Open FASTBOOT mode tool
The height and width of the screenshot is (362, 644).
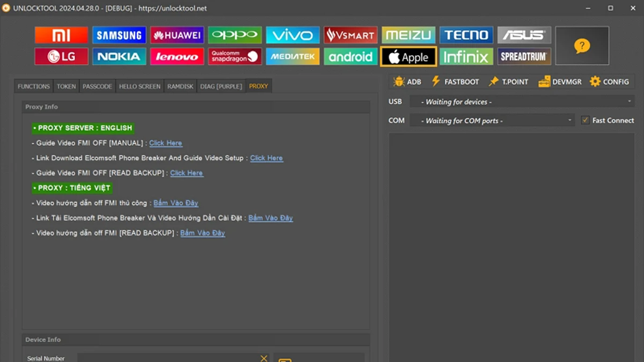455,82
